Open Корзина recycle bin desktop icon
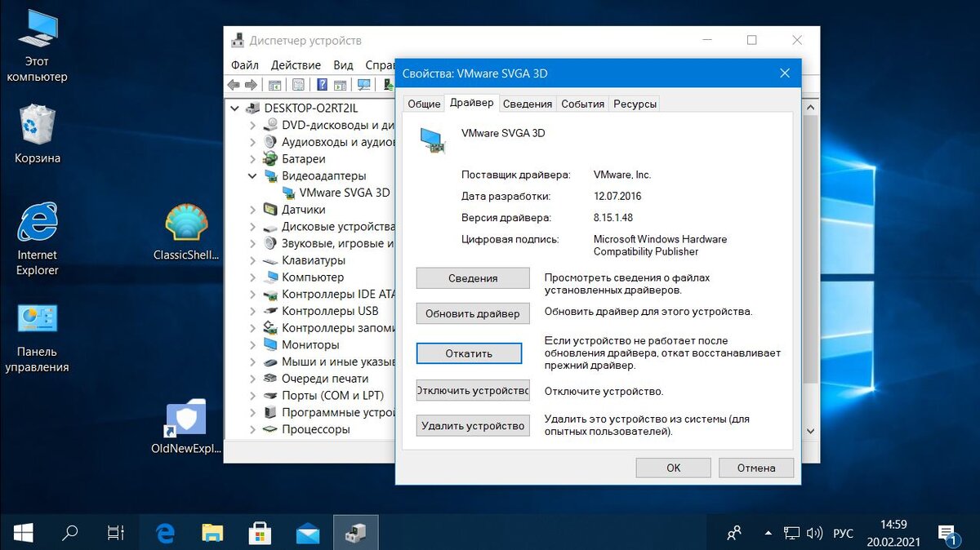This screenshot has height=550, width=980. click(x=38, y=135)
